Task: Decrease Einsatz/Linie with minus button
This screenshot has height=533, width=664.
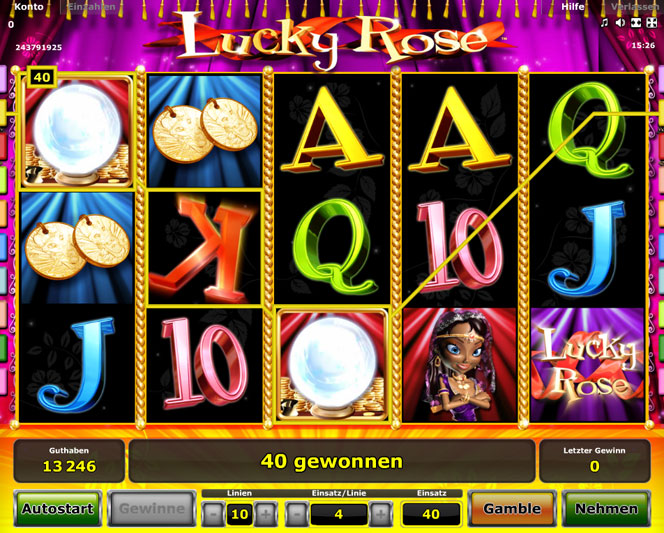Action: click(x=297, y=514)
